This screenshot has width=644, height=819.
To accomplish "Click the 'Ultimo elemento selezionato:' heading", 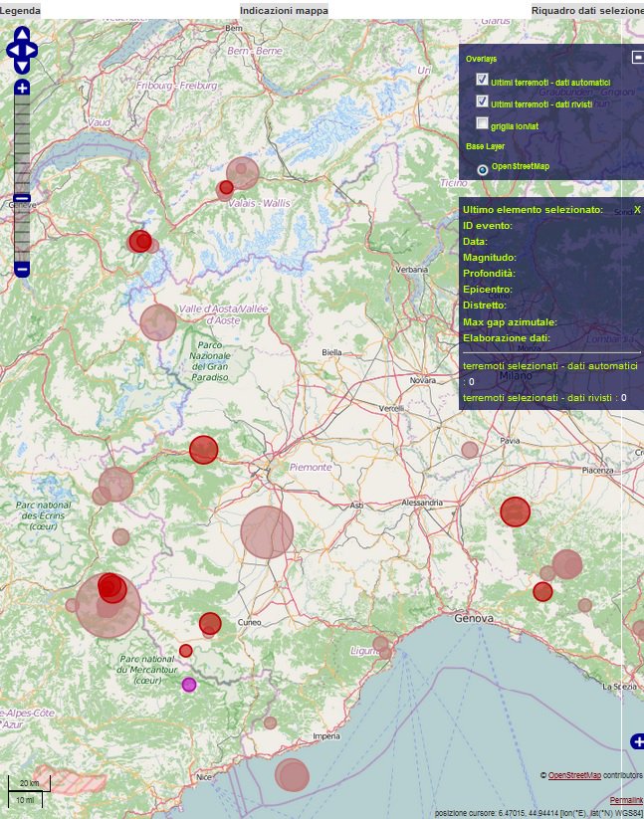I will 533,209.
